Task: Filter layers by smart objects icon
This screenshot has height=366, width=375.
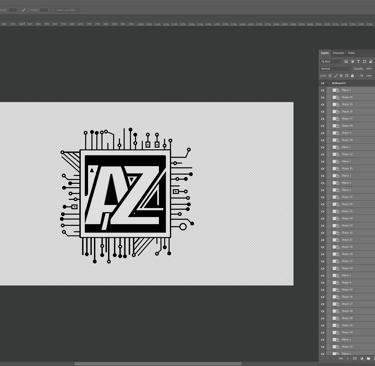Action: click(371, 62)
